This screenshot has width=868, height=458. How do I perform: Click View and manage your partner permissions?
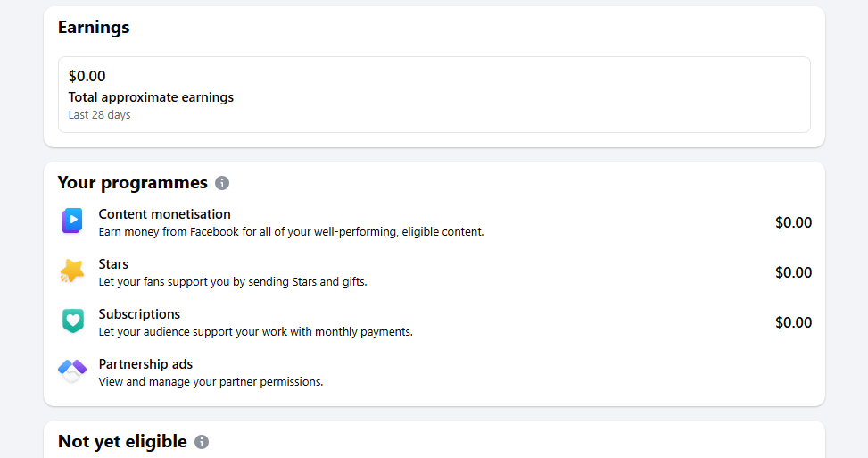(x=211, y=381)
